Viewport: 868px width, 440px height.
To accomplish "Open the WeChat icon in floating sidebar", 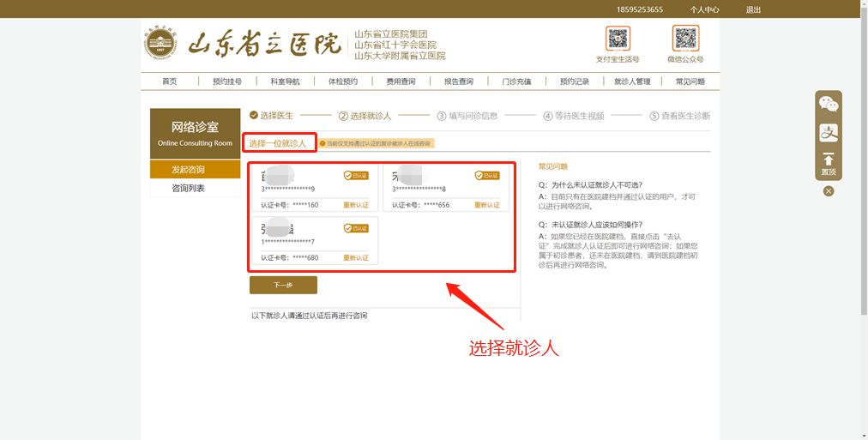I will click(829, 105).
